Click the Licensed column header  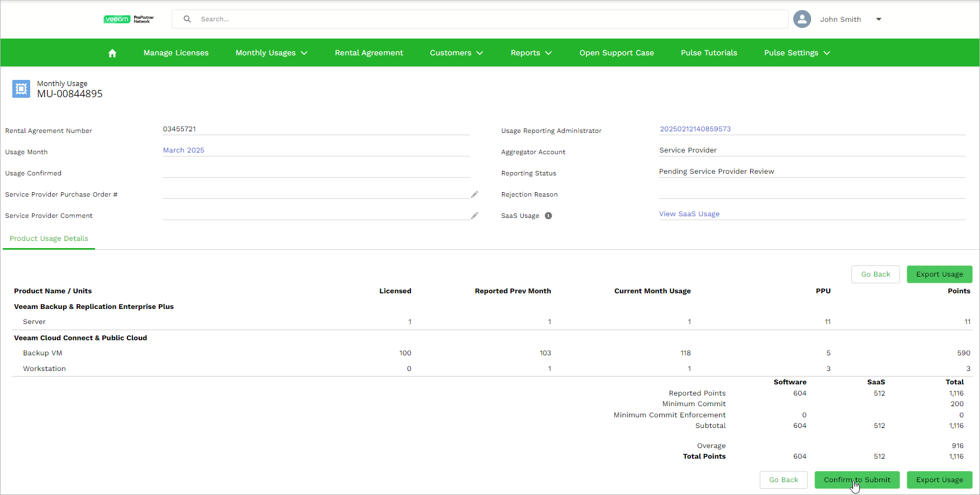(x=395, y=291)
